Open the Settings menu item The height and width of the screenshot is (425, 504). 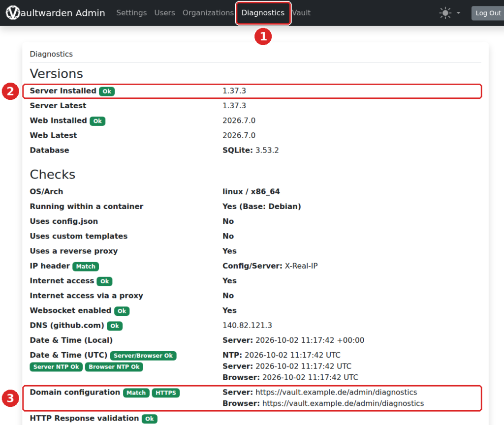tap(131, 13)
